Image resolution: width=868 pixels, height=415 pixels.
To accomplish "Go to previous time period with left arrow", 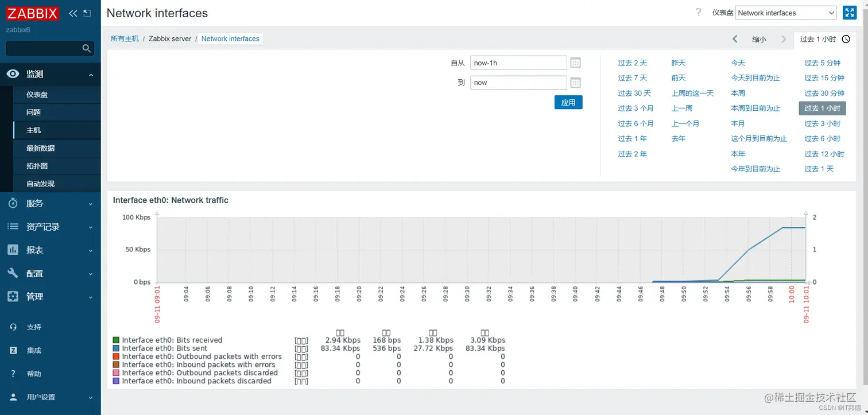I will 735,39.
